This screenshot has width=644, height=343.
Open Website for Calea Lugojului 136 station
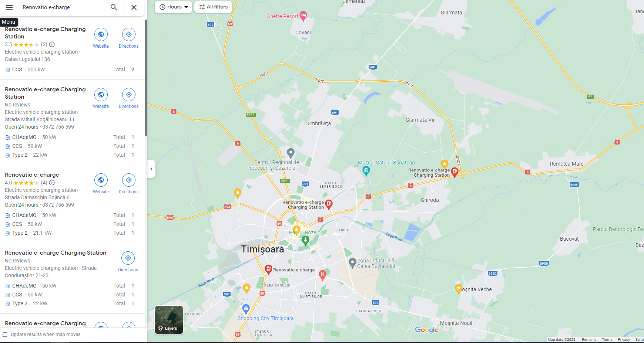click(x=101, y=38)
